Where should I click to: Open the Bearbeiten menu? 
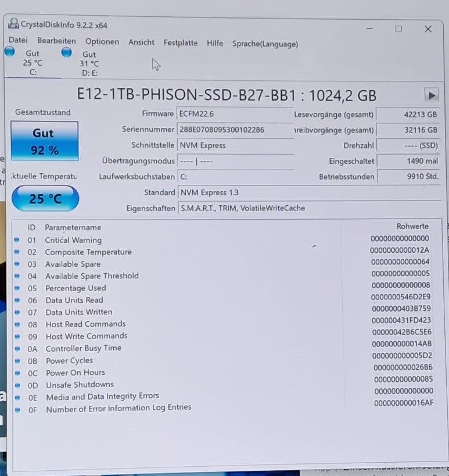(56, 41)
